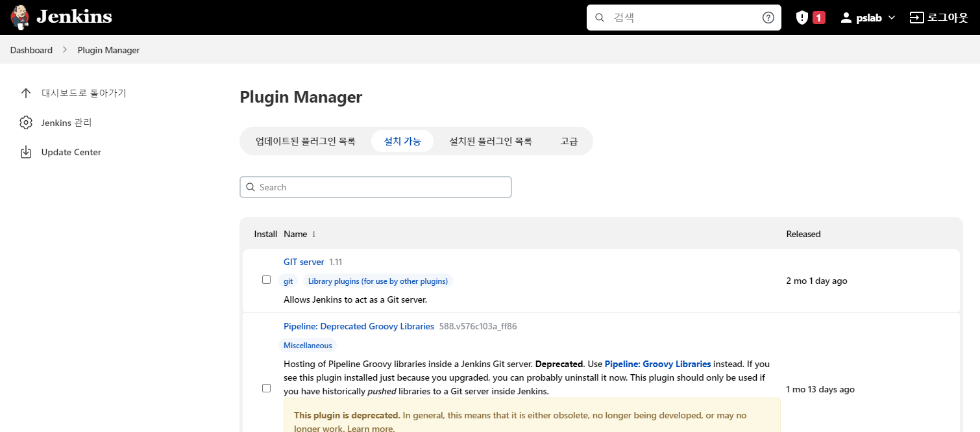
Task: Sort plugins by Name column header
Action: tap(300, 234)
